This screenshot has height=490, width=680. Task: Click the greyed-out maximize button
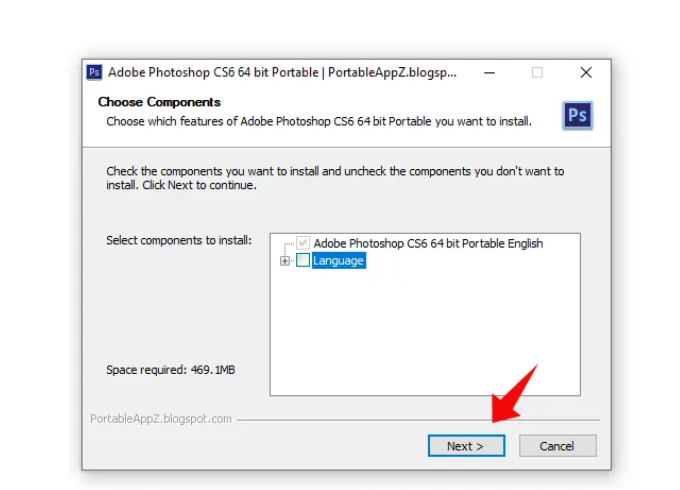click(x=537, y=72)
